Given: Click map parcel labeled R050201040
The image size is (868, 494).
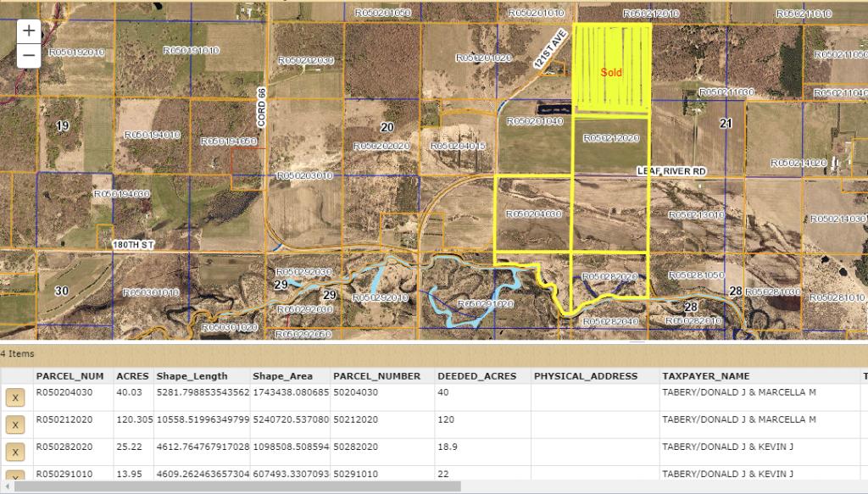Looking at the screenshot, I should [535, 121].
